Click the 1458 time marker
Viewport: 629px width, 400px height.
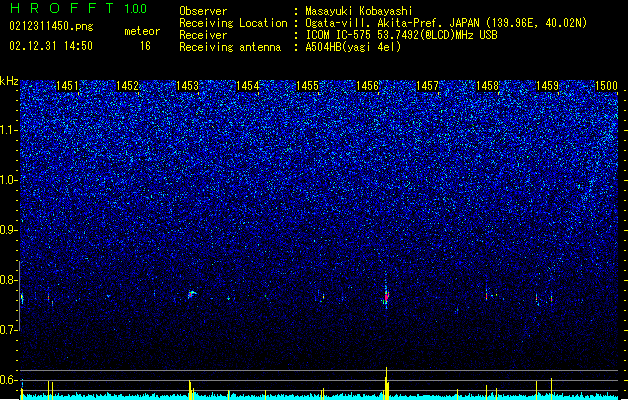[487, 85]
